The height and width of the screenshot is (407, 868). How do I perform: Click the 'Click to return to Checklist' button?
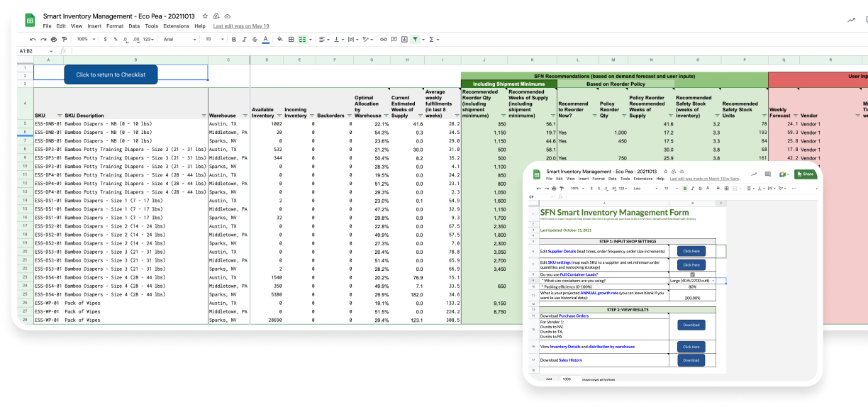pyautogui.click(x=111, y=74)
